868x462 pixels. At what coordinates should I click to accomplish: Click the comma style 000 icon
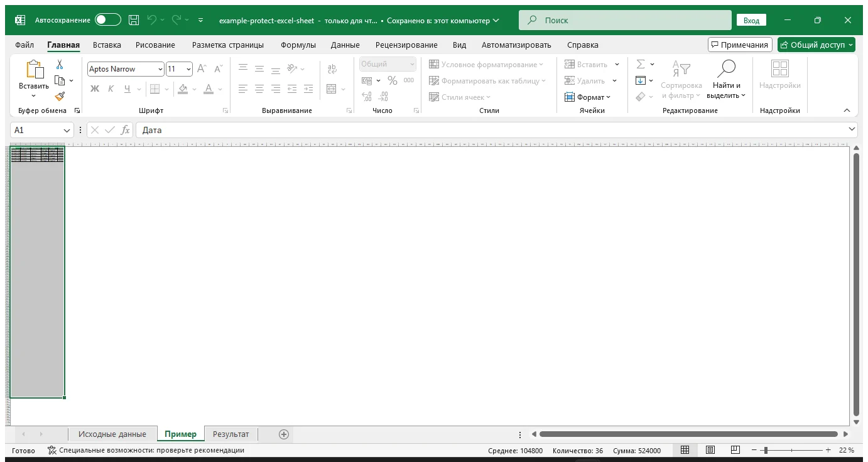pyautogui.click(x=409, y=80)
